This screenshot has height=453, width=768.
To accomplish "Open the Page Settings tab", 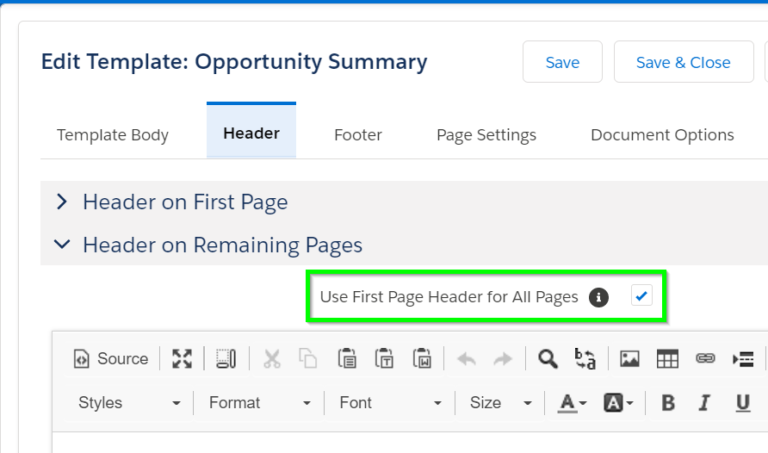I will pos(486,135).
